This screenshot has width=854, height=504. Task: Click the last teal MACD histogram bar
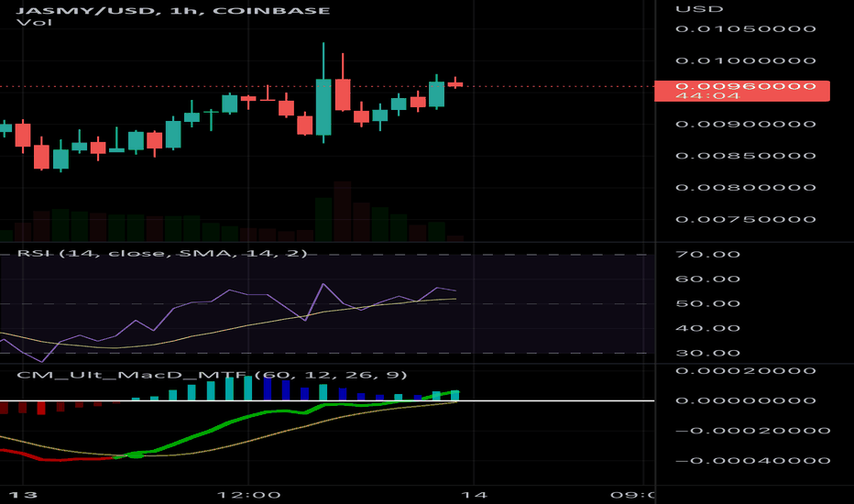[455, 396]
